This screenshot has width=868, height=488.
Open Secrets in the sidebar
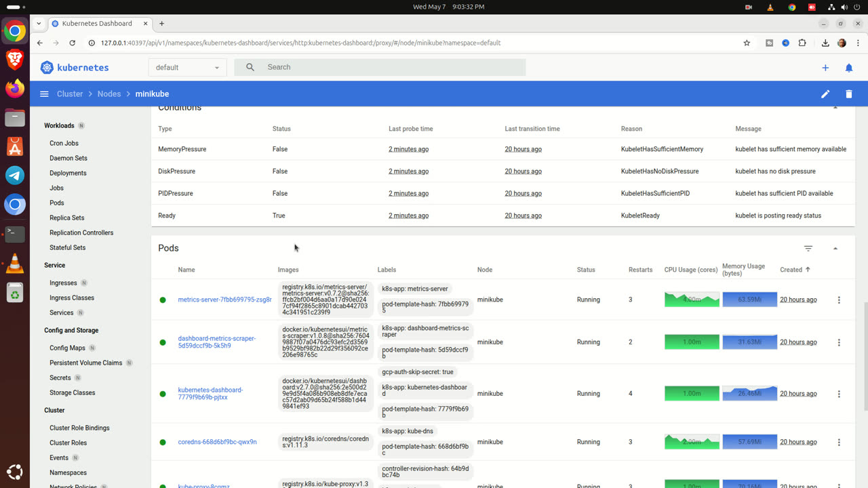tap(60, 378)
